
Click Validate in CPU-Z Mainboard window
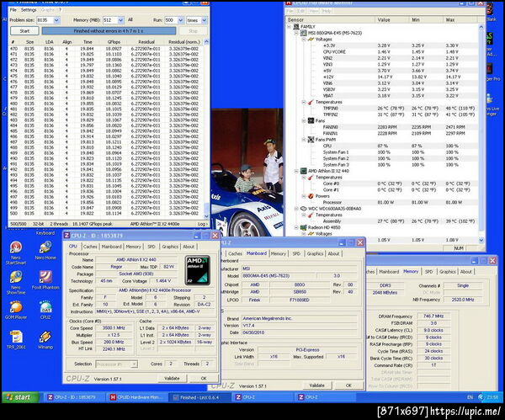coord(317,385)
